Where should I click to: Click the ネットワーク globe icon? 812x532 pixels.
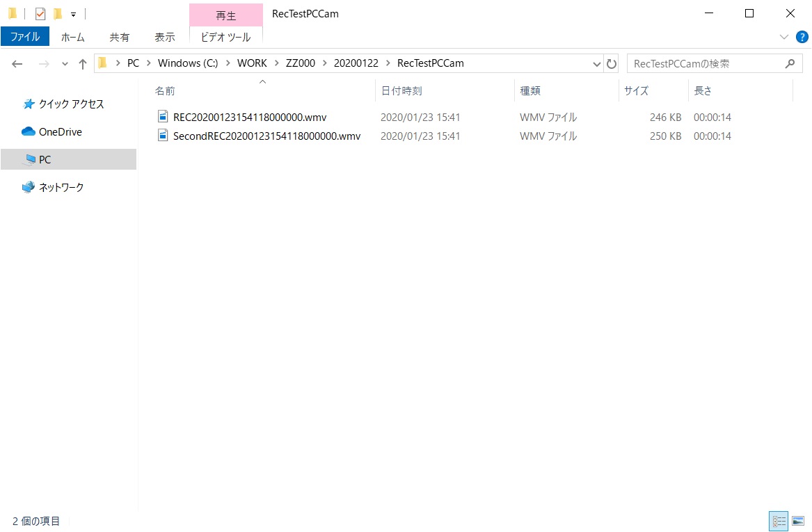[29, 187]
